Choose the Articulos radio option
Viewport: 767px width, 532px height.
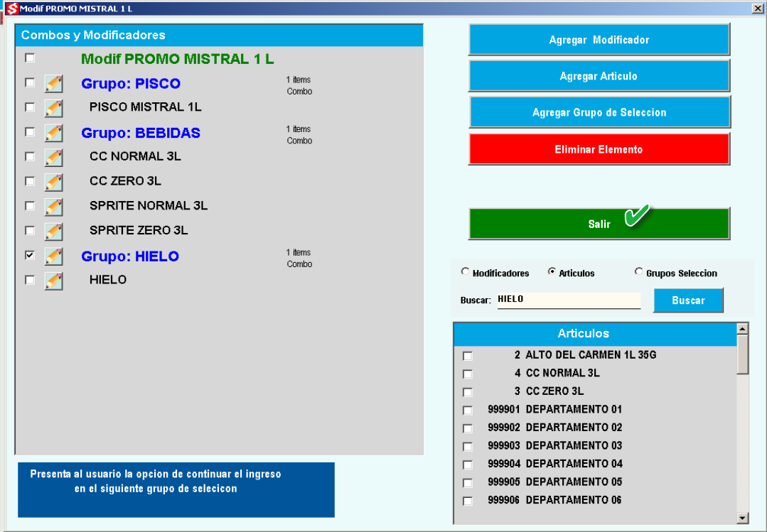pyautogui.click(x=552, y=271)
